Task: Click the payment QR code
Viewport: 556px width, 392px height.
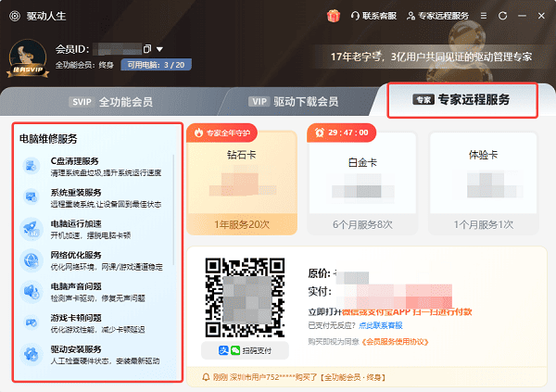Action: (x=245, y=297)
